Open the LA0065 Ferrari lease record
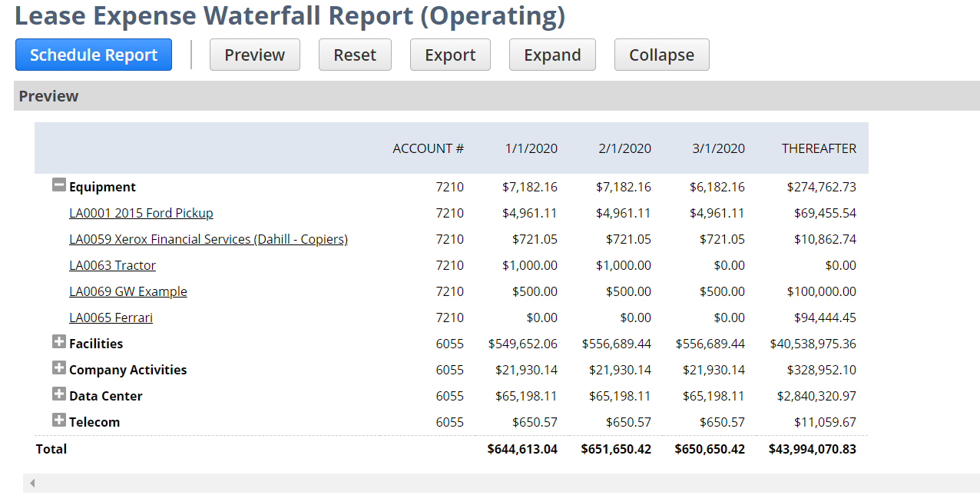The image size is (980, 502). 111,317
